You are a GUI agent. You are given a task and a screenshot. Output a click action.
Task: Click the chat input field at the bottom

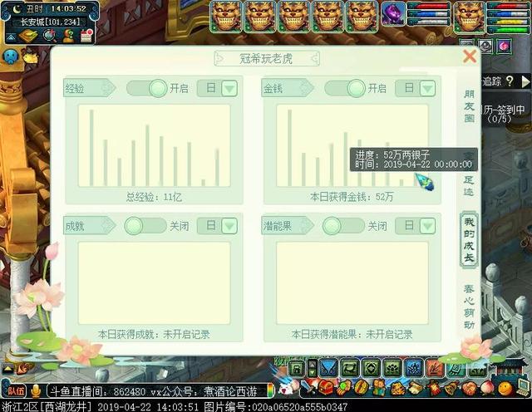tap(156, 392)
